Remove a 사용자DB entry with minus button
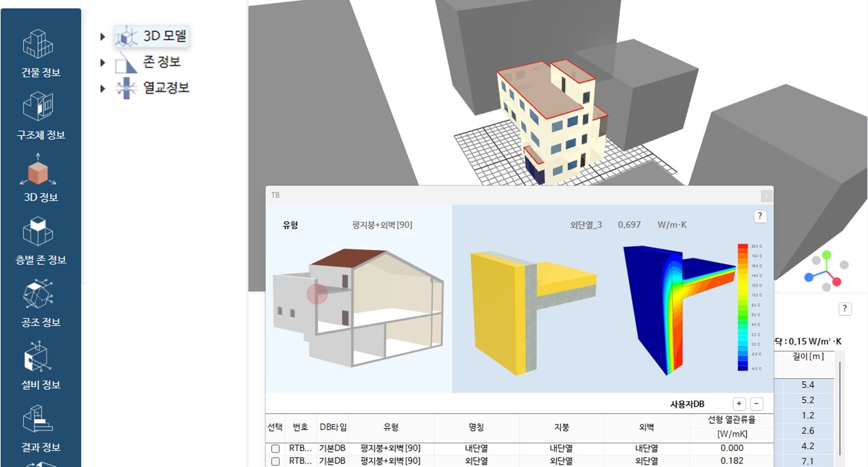Image resolution: width=868 pixels, height=467 pixels. tap(757, 404)
